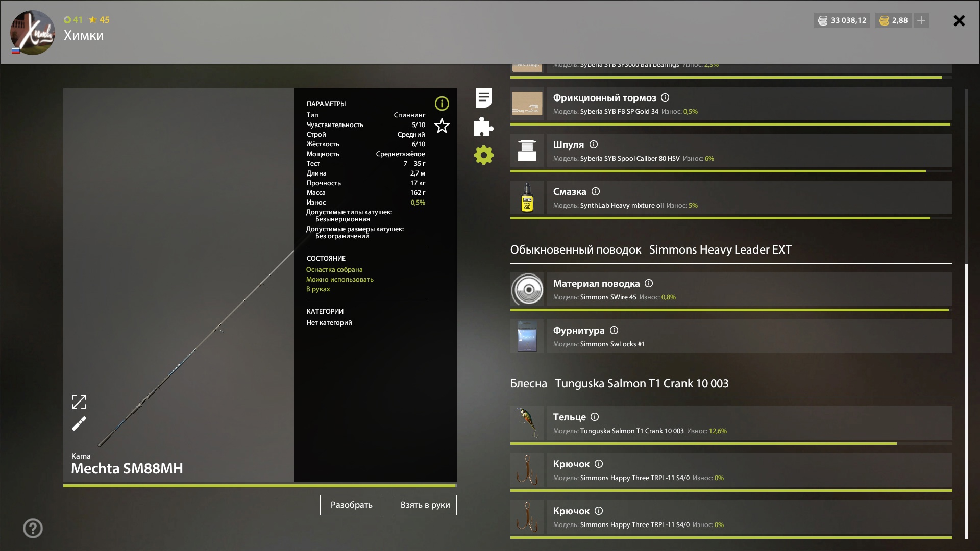The width and height of the screenshot is (980, 551).
Task: Click Обыкновенный поводок section heading
Action: (x=651, y=249)
